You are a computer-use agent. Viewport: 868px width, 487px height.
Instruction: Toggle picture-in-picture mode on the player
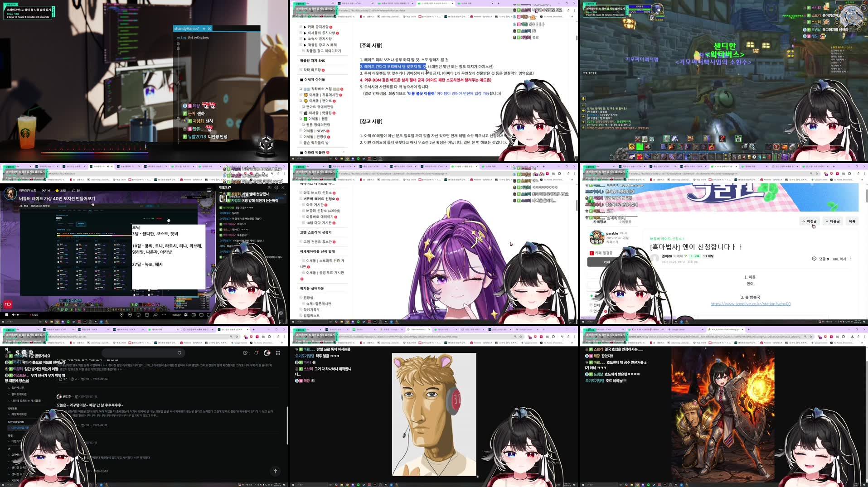click(194, 315)
